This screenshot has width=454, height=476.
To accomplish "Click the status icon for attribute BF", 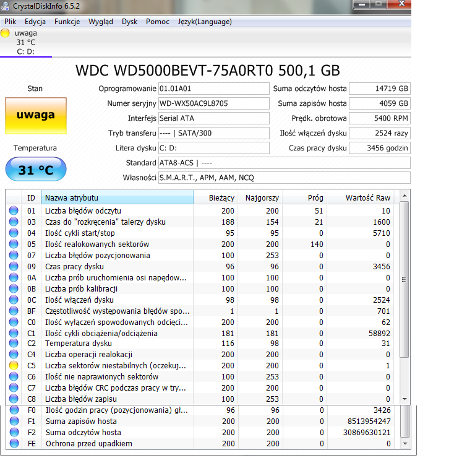I will tap(14, 311).
